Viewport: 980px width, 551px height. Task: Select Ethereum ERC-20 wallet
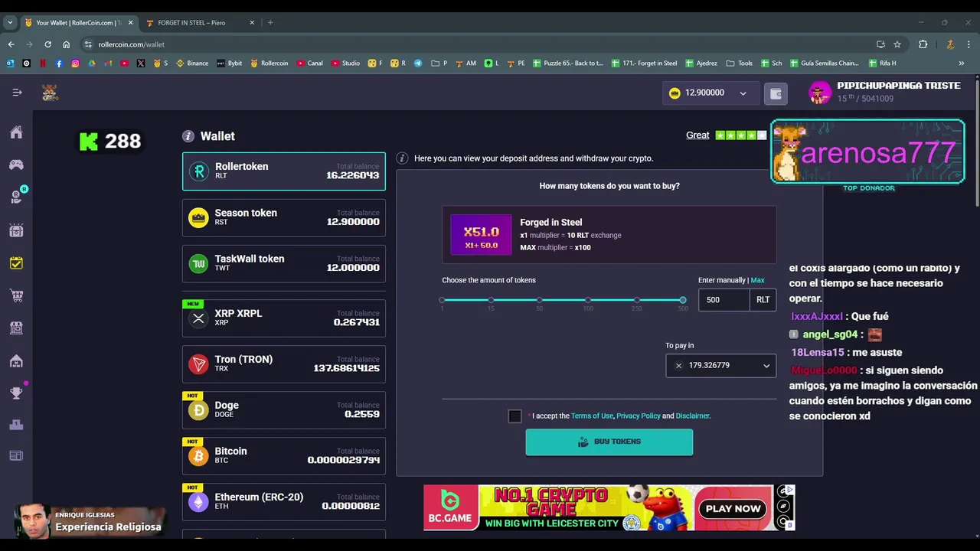tap(284, 502)
